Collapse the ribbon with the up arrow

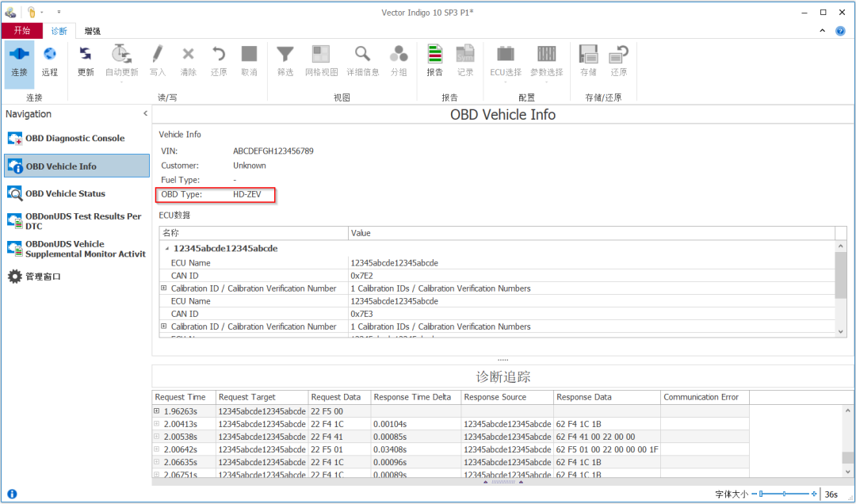pyautogui.click(x=823, y=31)
